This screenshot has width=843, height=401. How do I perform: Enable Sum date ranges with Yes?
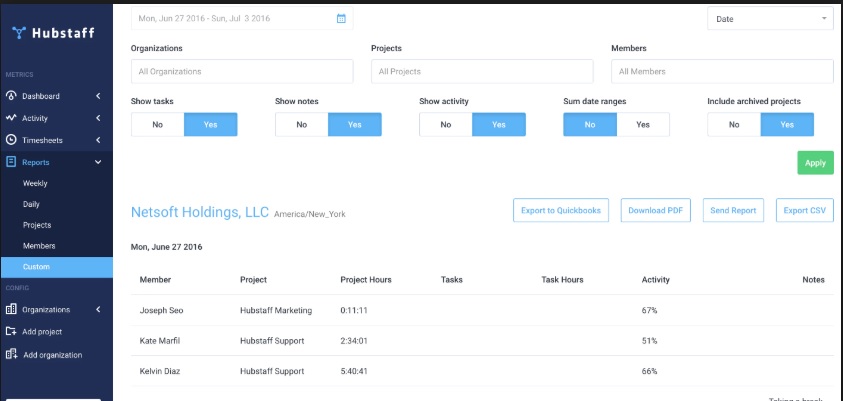(x=643, y=125)
